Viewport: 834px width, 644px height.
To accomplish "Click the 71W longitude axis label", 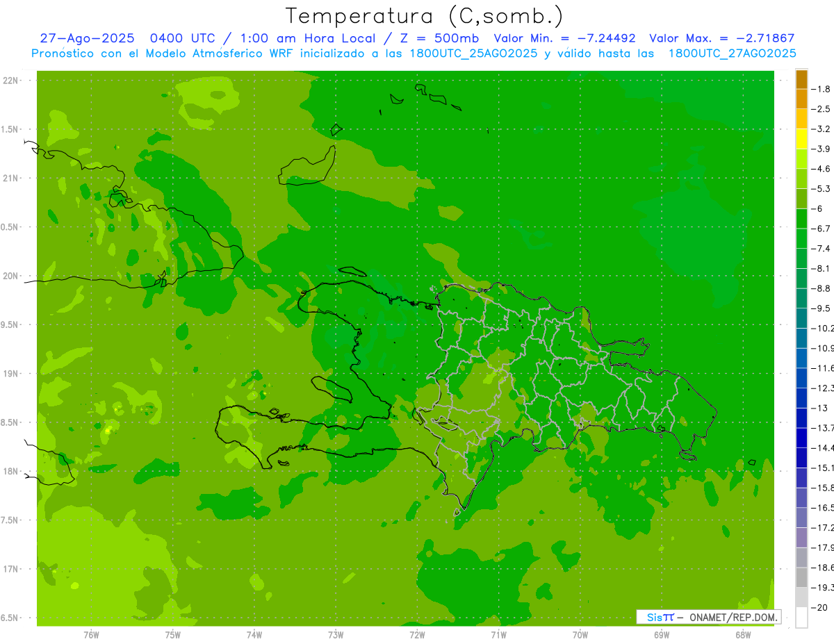I will (498, 635).
